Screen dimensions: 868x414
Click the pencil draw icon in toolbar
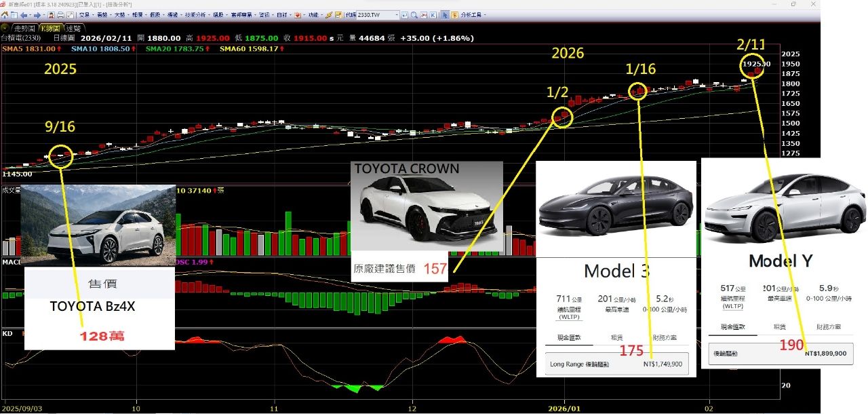(328, 14)
